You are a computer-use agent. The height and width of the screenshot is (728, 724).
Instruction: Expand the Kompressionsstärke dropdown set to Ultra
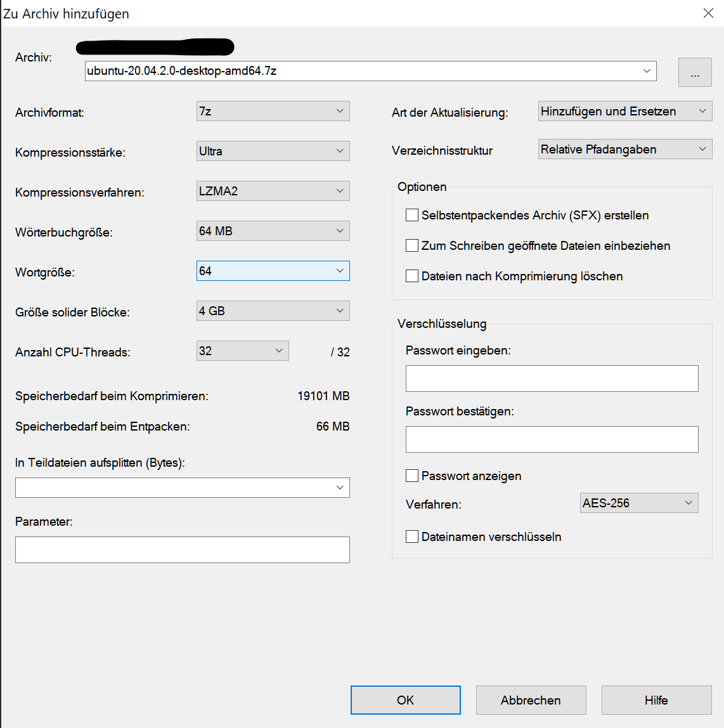click(273, 151)
